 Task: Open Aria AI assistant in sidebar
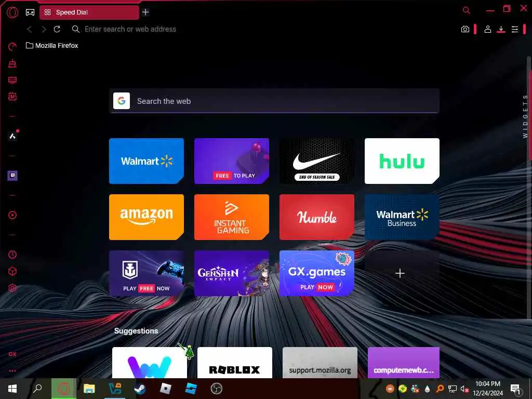point(12,136)
